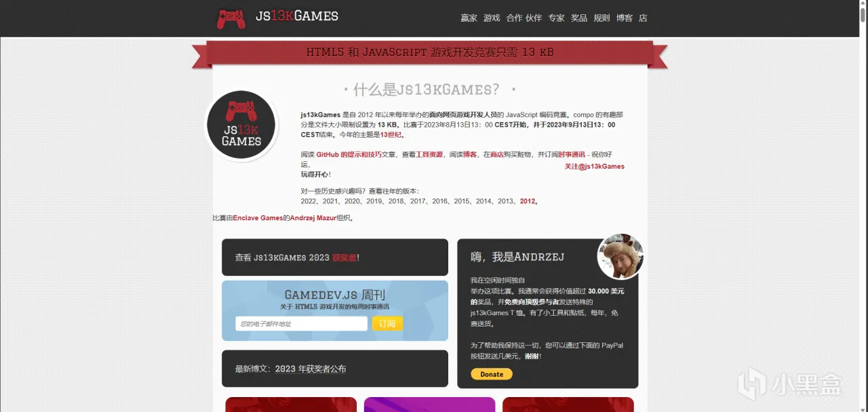Open the 2012 past edition link
This screenshot has height=412, width=868.
point(528,201)
